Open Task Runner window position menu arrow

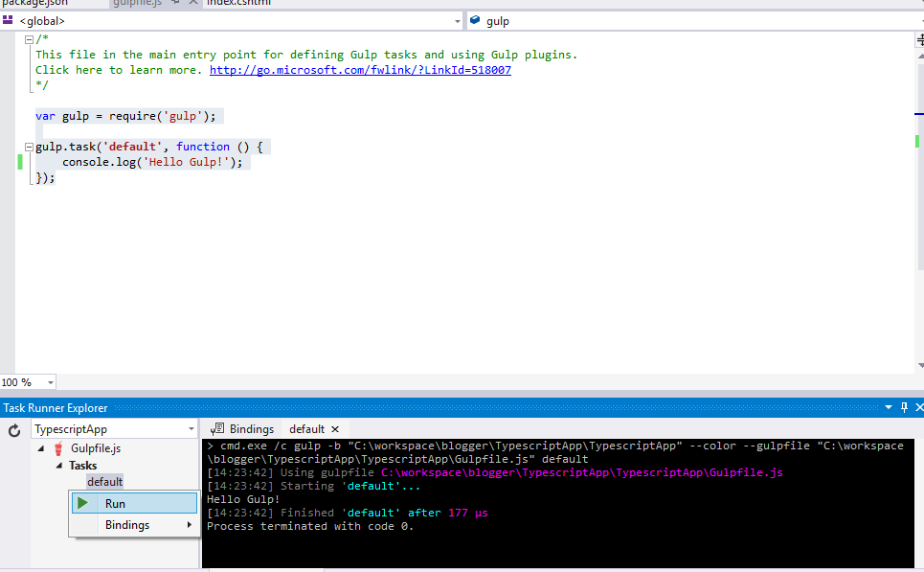tap(889, 408)
